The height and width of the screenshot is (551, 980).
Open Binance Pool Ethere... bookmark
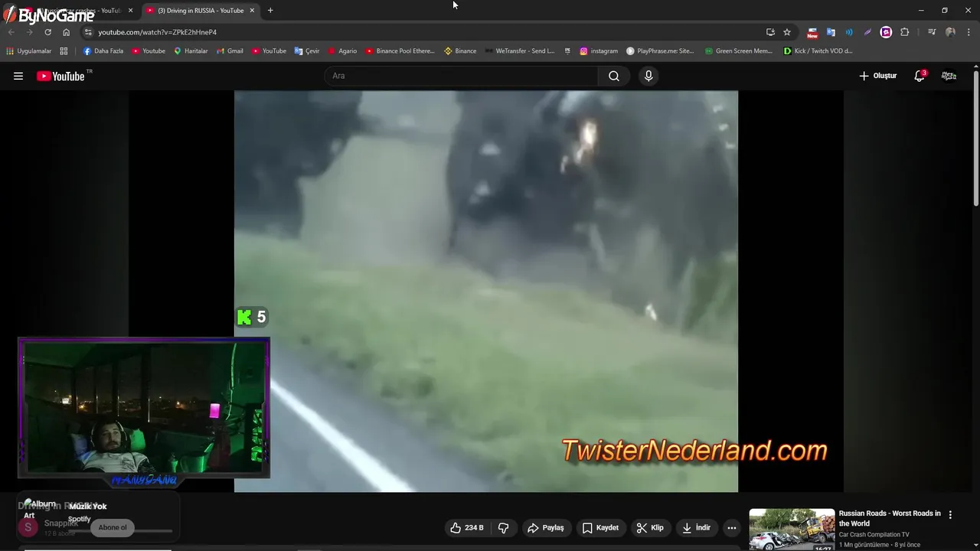(400, 51)
